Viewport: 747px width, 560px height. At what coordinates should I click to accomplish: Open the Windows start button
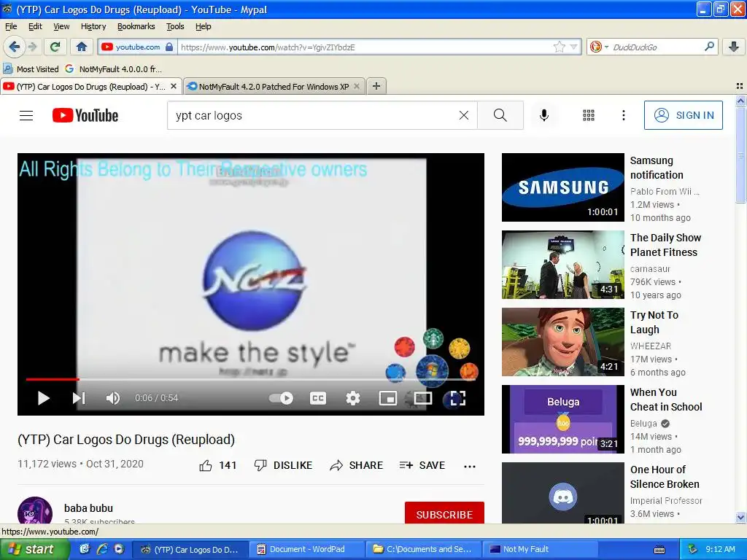coord(34,549)
